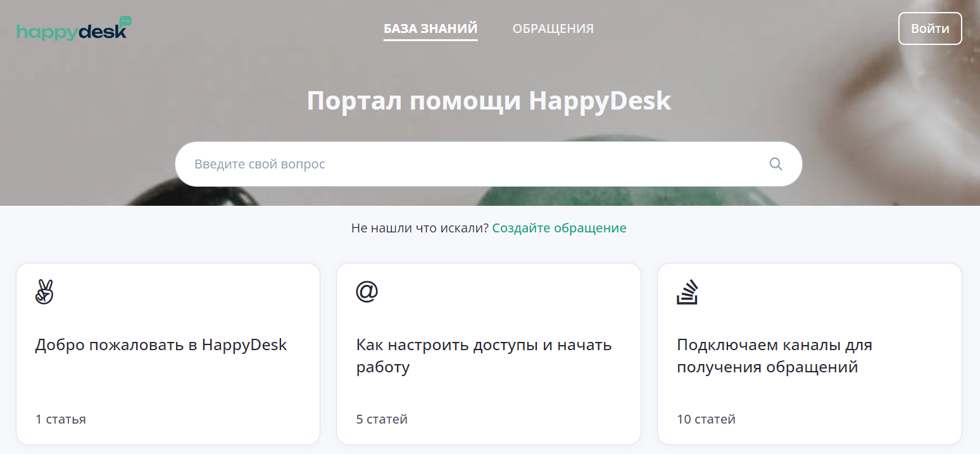This screenshot has width=980, height=454.
Task: Click the search magnifier icon
Action: (775, 163)
